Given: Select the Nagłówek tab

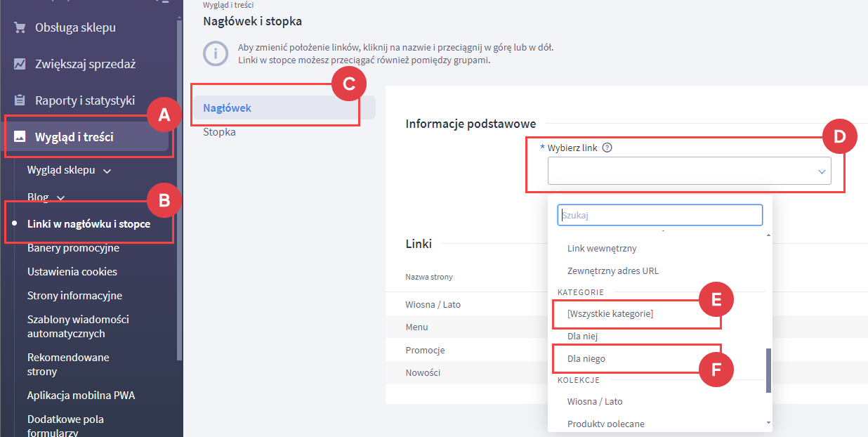Looking at the screenshot, I should point(227,108).
